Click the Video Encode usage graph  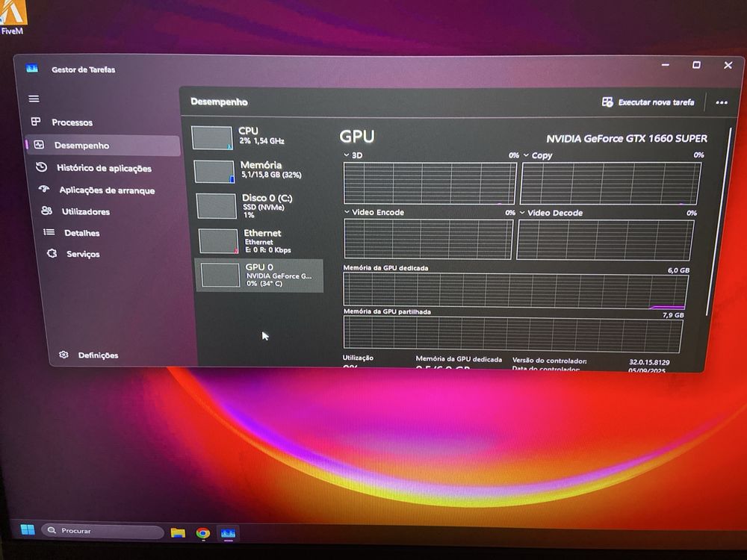(428, 239)
